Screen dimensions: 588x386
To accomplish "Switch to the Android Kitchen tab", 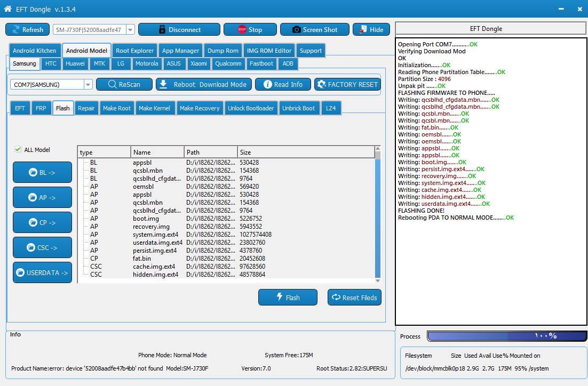I will coord(34,51).
